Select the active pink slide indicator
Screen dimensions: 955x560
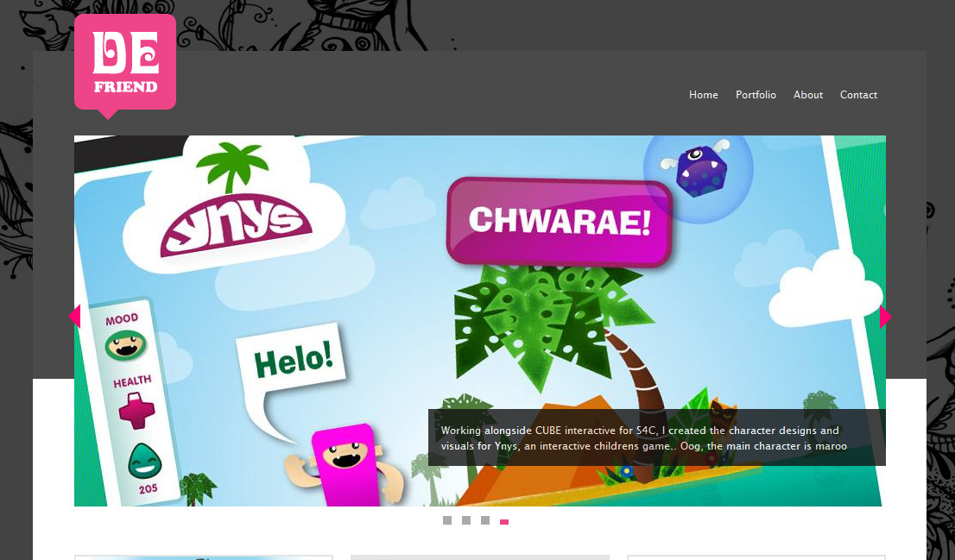(504, 522)
